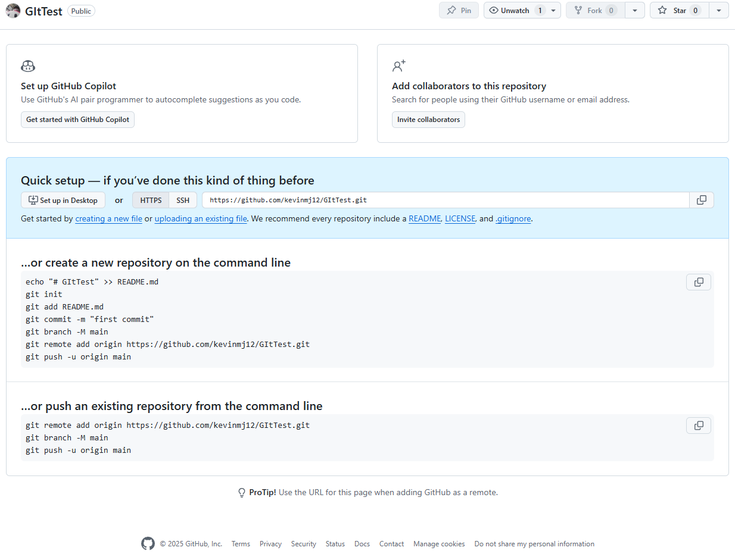Click the Copilot icon in setup card
Screen dimensions: 735x560
[x=28, y=66]
